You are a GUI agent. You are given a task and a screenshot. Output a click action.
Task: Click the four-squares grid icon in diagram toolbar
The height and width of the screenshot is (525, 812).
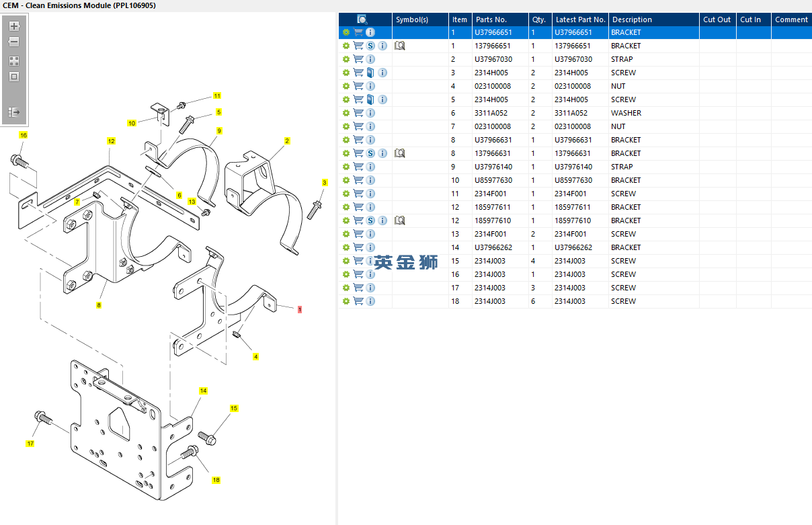(x=13, y=60)
